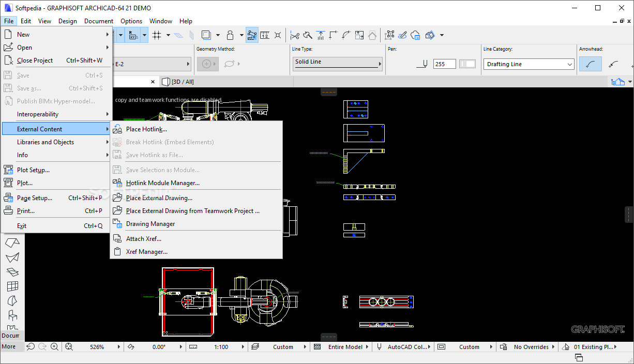Choose Attach Xref... menu entry

[x=197, y=239]
